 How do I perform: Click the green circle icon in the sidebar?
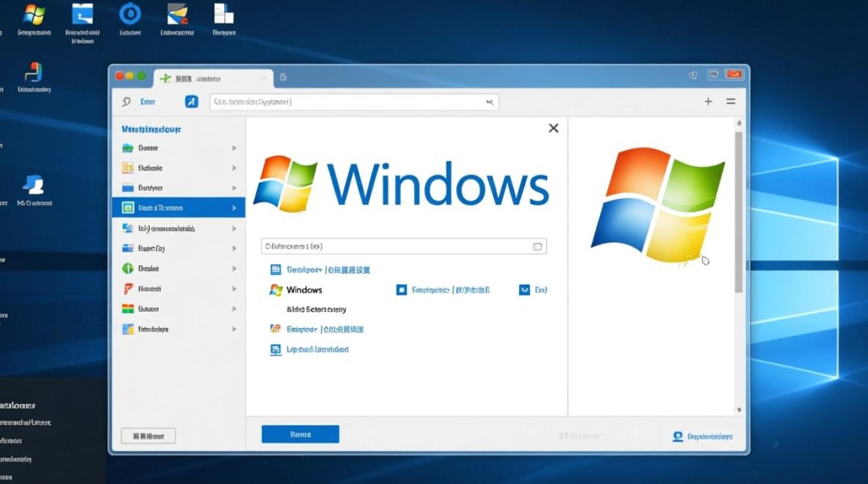pyautogui.click(x=127, y=268)
